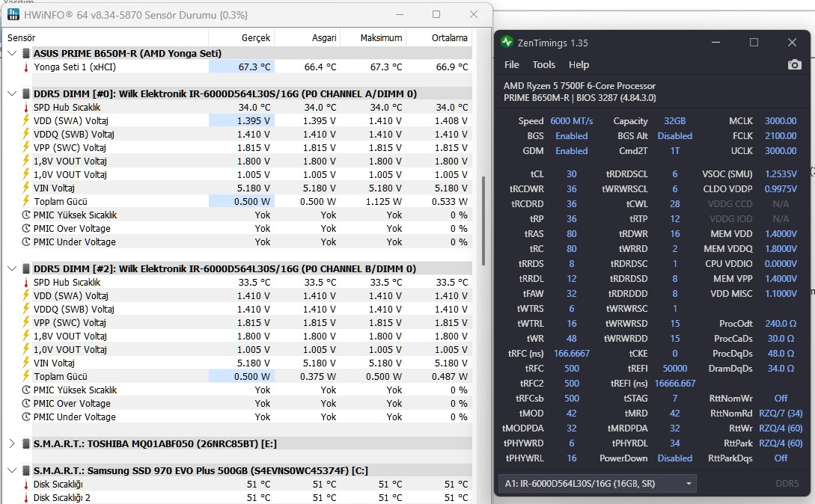Click the DDR5 DIMM [#0] memory module icon

(26, 94)
